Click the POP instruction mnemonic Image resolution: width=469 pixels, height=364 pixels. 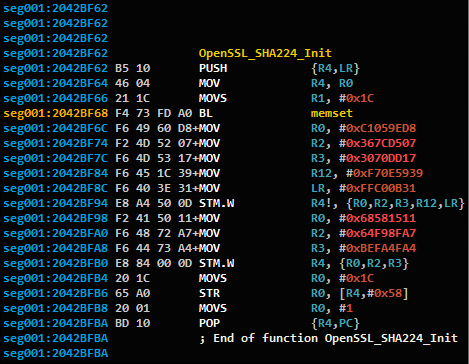[209, 323]
